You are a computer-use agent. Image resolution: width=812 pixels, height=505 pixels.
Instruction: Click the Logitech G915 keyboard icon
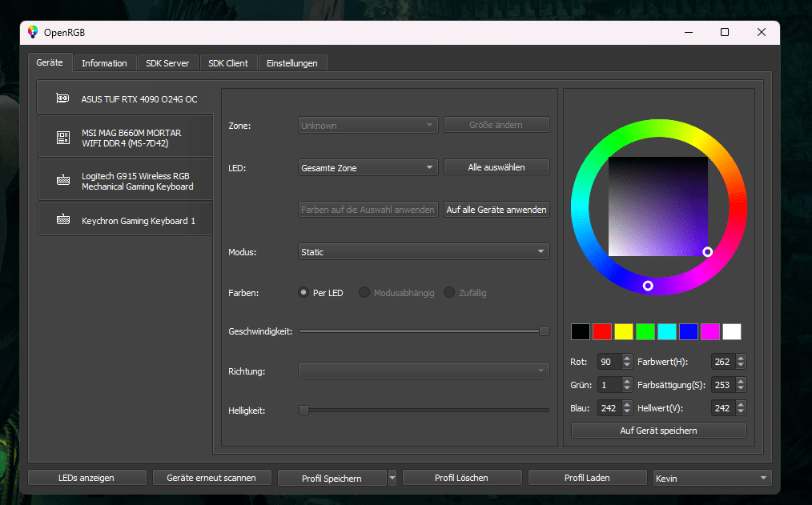[63, 181]
